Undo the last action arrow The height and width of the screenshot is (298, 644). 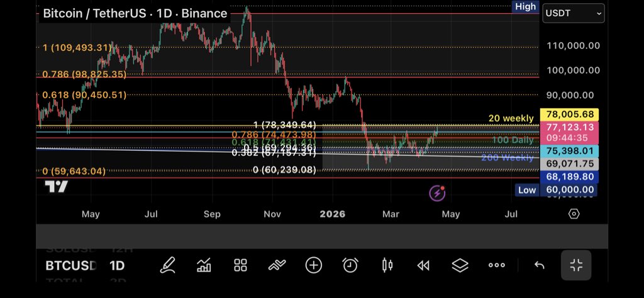tap(539, 265)
